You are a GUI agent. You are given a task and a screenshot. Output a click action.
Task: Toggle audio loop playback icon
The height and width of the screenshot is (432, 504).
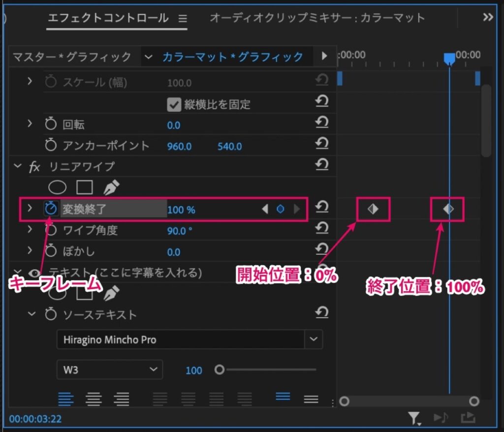pos(441,418)
